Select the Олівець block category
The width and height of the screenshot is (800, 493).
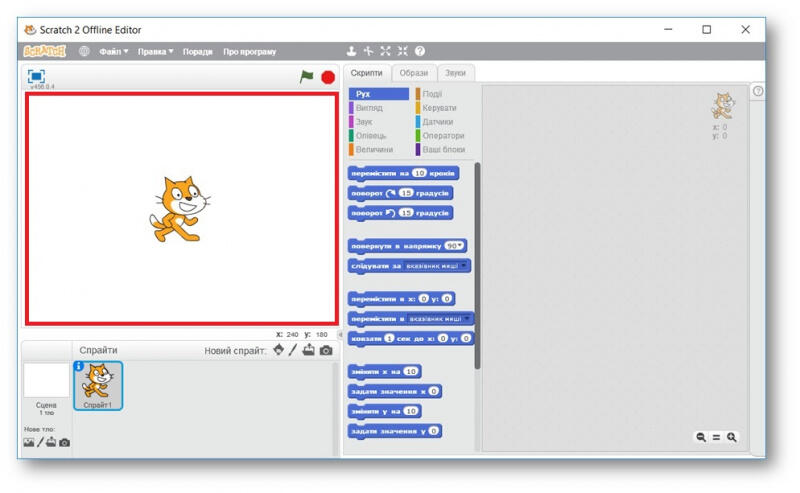[x=379, y=135]
